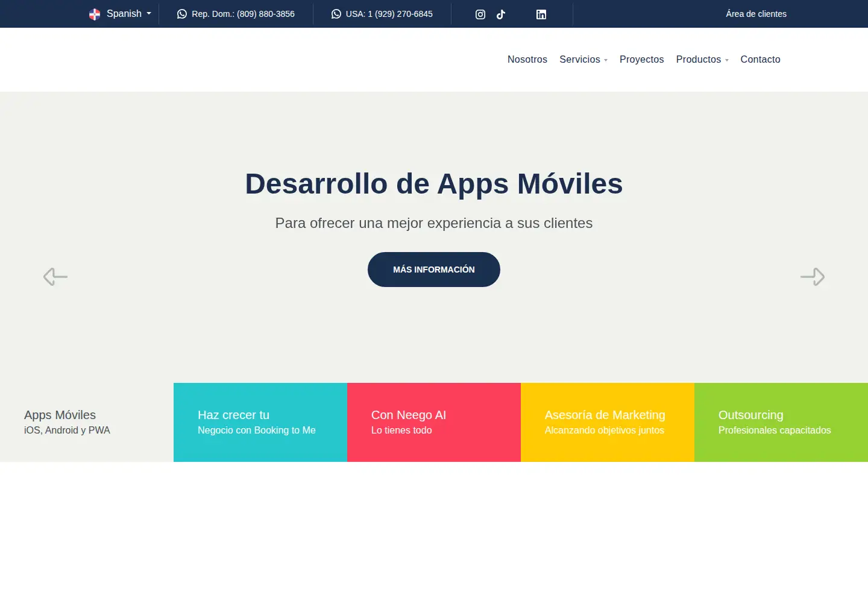This screenshot has width=868, height=603.
Task: Open the Spanish language dropdown
Action: (x=120, y=14)
